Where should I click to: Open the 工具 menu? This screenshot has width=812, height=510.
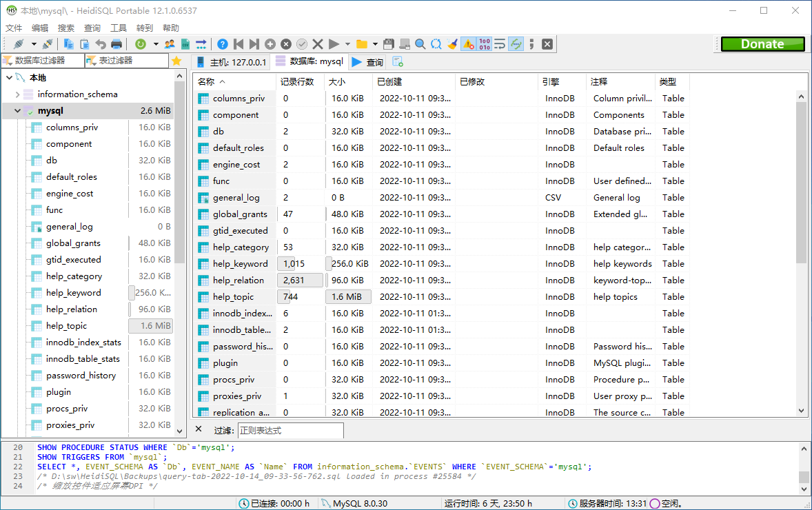tap(119, 28)
